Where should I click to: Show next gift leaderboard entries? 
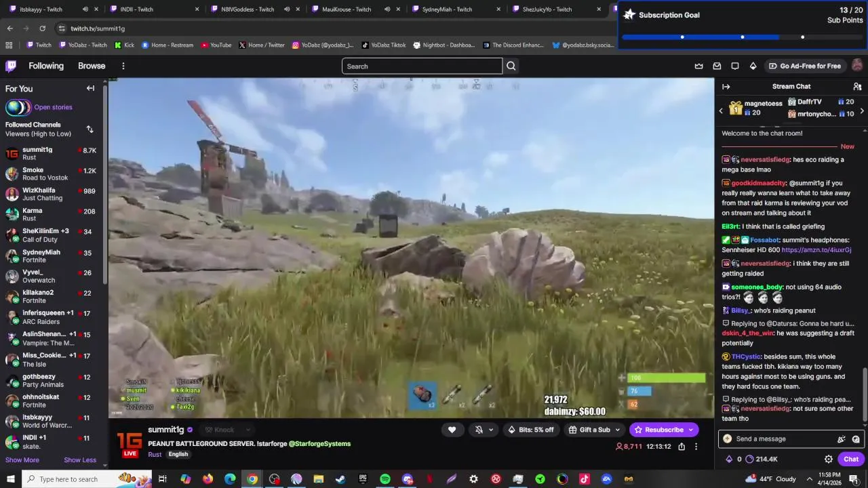click(x=861, y=110)
